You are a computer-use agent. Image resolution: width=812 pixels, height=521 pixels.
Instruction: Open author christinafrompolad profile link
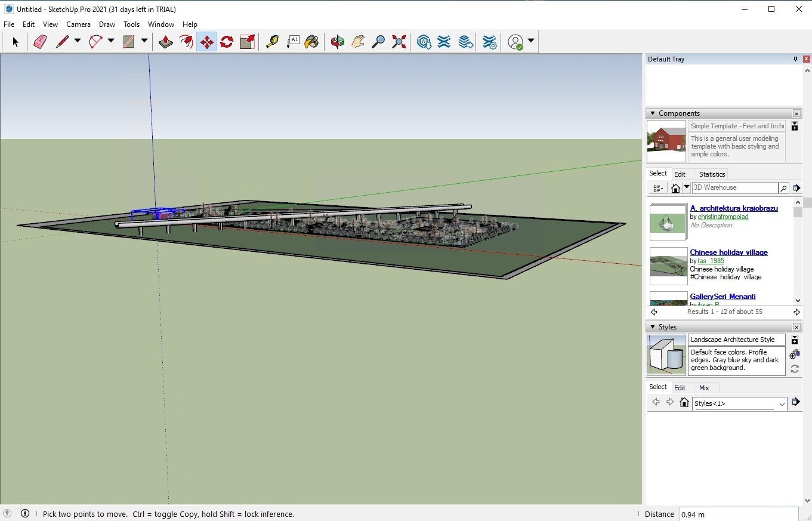[723, 217]
